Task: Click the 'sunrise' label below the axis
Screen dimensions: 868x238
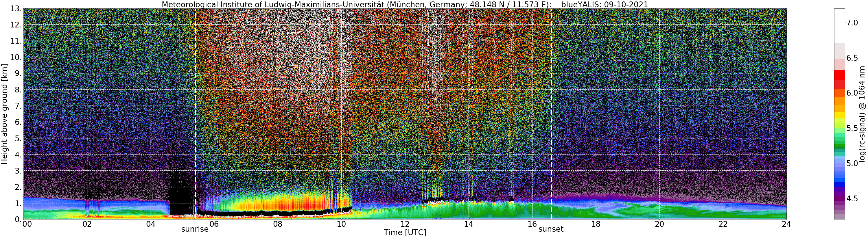Action: click(x=195, y=229)
